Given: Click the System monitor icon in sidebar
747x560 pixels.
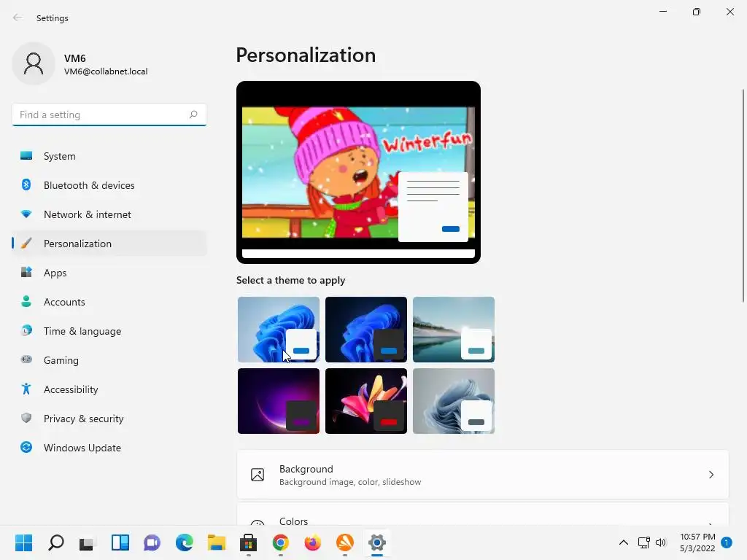Looking at the screenshot, I should point(26,156).
